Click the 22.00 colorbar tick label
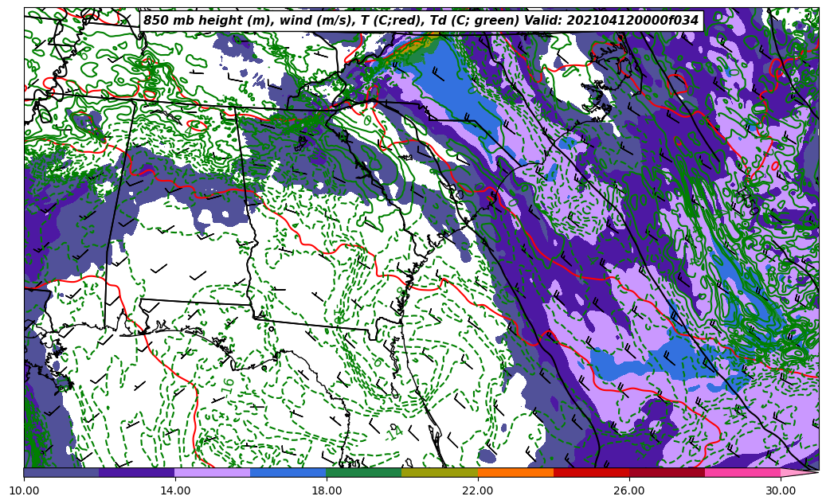Viewport: 826px width, 504px height. 478,491
